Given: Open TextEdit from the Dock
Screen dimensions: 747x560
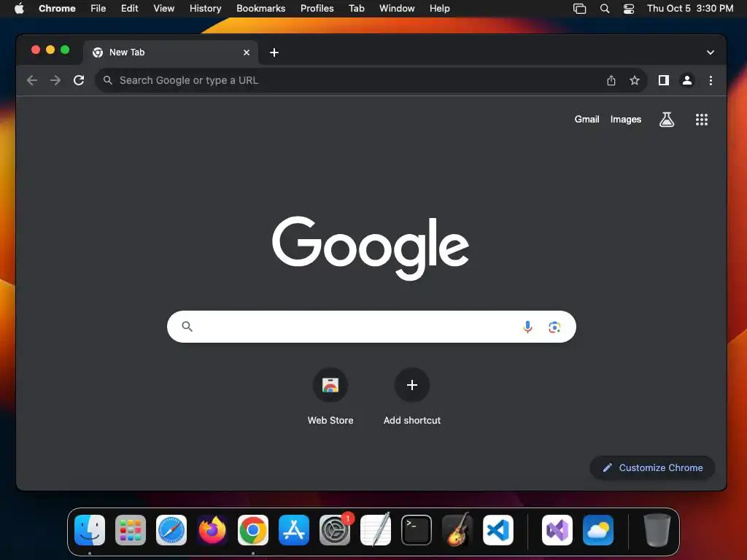Looking at the screenshot, I should (x=376, y=530).
